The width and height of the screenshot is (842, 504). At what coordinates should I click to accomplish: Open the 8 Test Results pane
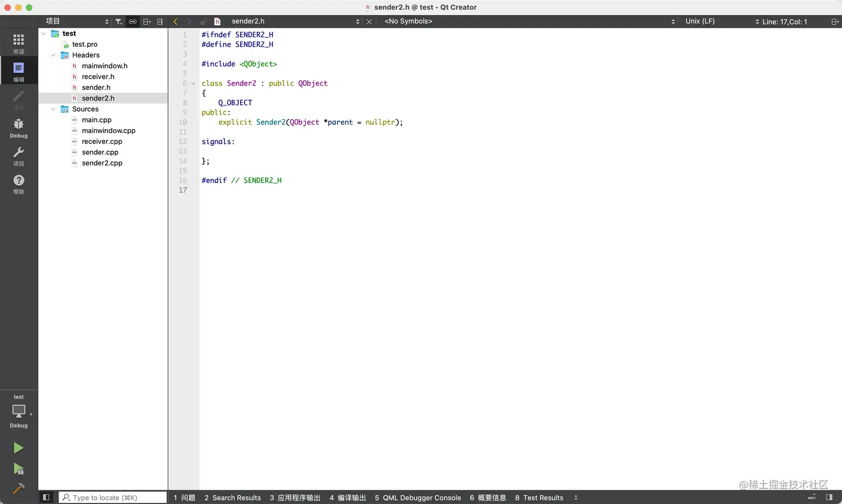(x=539, y=497)
